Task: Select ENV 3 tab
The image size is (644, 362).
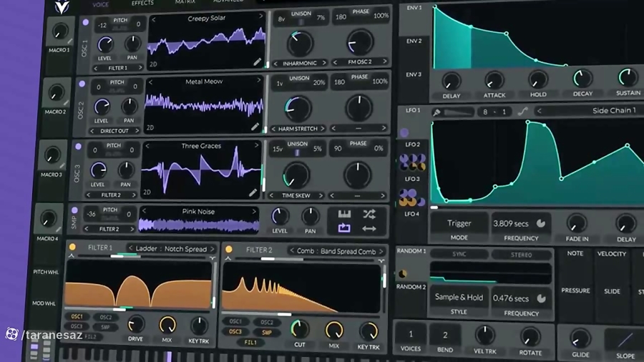Action: (414, 74)
